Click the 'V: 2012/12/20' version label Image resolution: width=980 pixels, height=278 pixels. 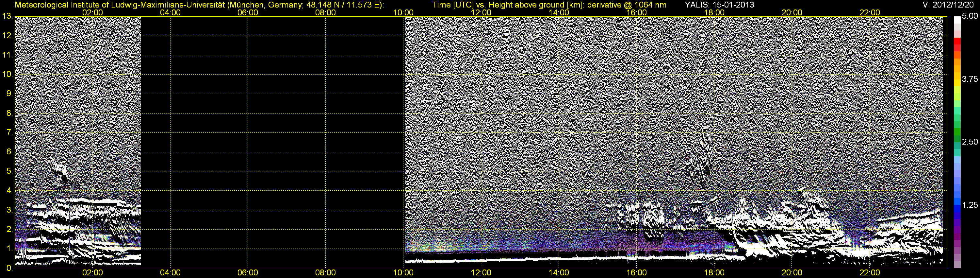[948, 5]
